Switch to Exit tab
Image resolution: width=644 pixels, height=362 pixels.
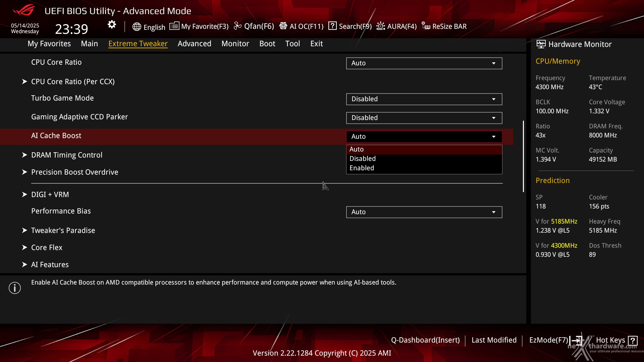tap(316, 44)
